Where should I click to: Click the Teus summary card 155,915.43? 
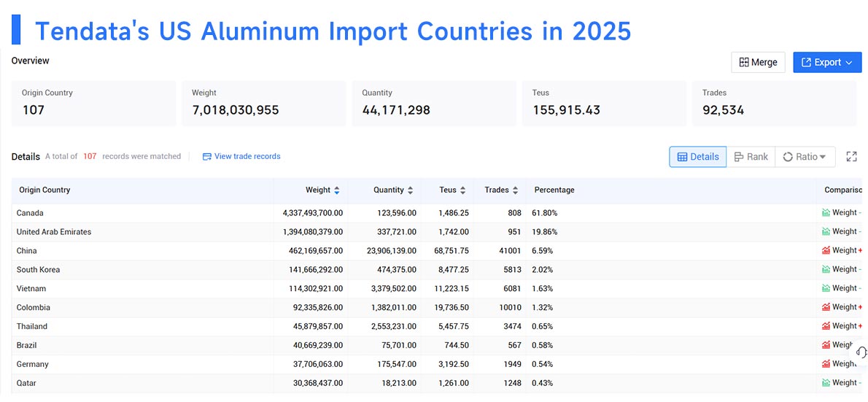coord(604,104)
